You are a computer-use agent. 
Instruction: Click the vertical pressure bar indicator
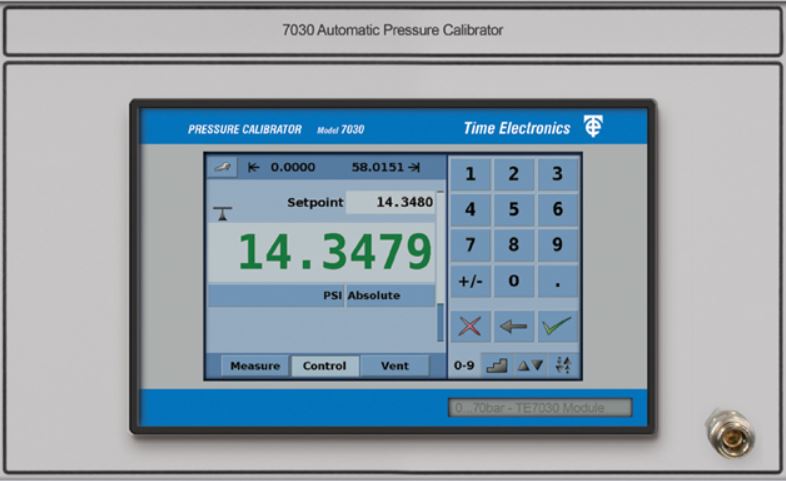point(440,266)
